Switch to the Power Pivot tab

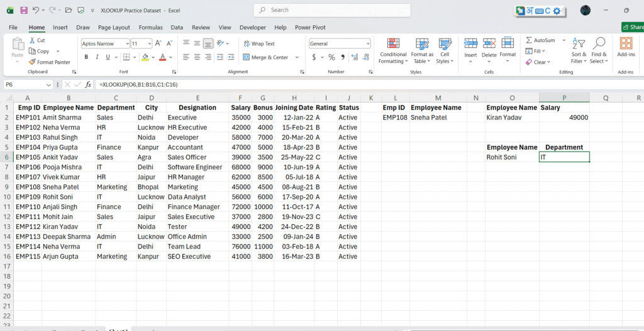pos(310,27)
